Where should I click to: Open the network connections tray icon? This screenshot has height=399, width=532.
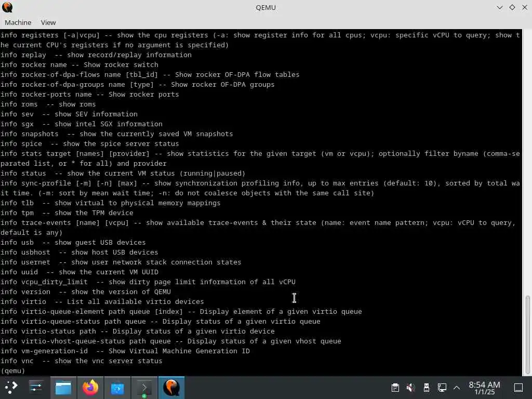point(442,388)
